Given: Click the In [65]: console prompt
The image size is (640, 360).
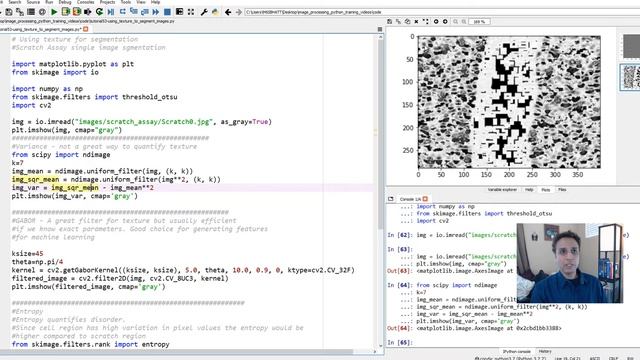Looking at the screenshot, I should point(400,342).
